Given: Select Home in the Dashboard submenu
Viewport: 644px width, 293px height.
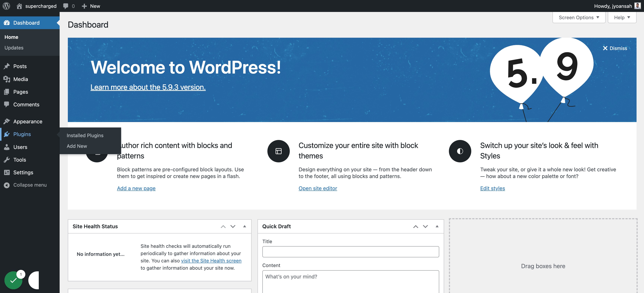Looking at the screenshot, I should 11,37.
